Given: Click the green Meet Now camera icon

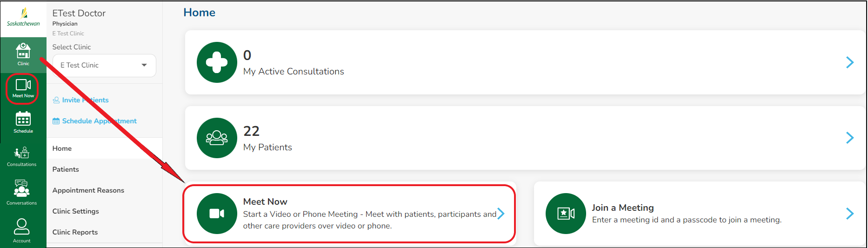Looking at the screenshot, I should pos(217,214).
